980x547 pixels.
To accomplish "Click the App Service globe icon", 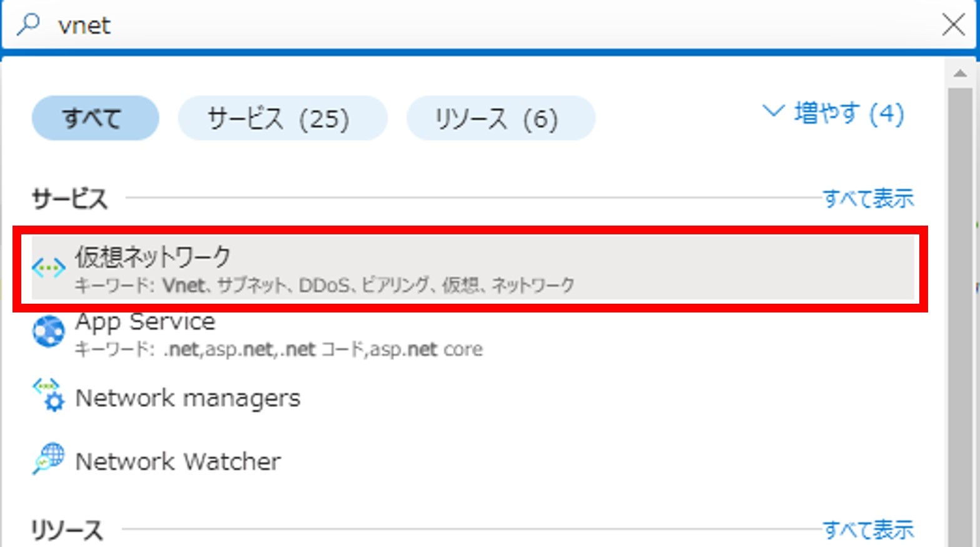I will [49, 331].
